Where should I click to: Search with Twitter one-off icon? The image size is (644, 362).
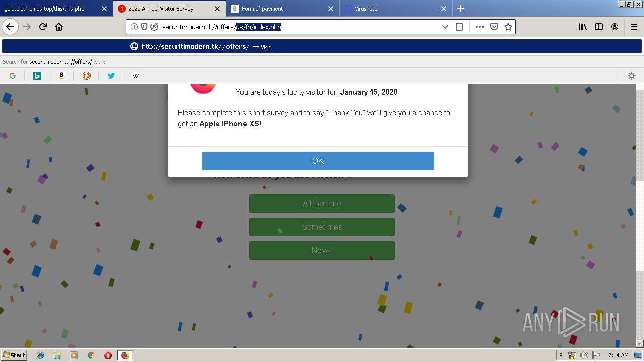point(111,76)
